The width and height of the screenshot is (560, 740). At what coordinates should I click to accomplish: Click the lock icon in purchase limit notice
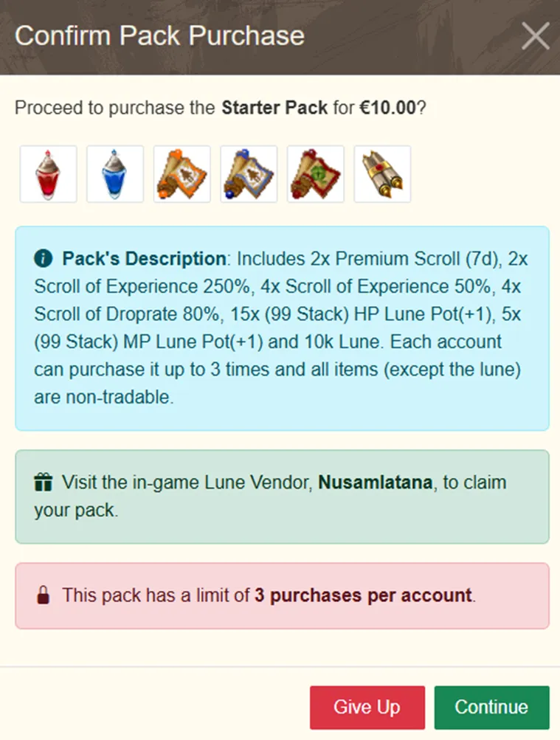(43, 595)
